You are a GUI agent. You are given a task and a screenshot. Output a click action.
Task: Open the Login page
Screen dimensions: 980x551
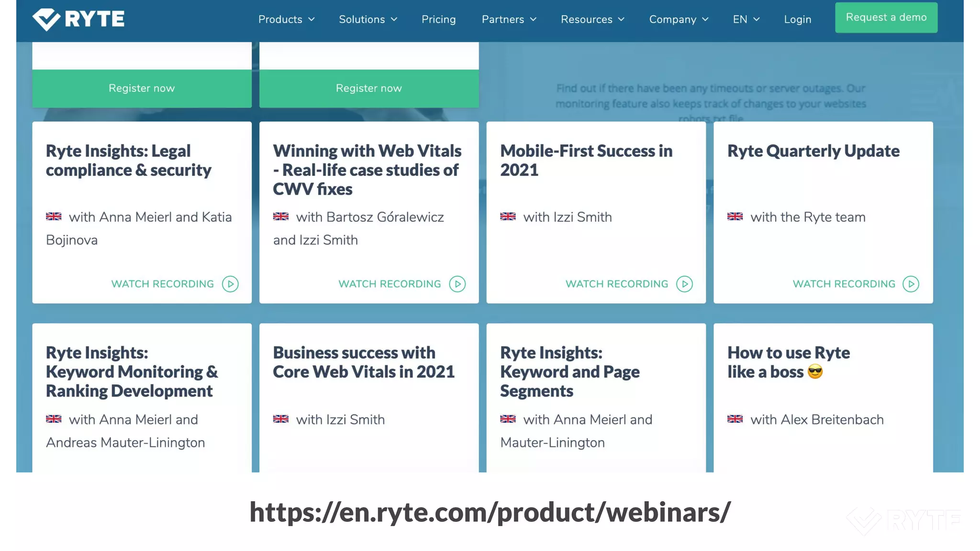[798, 20]
